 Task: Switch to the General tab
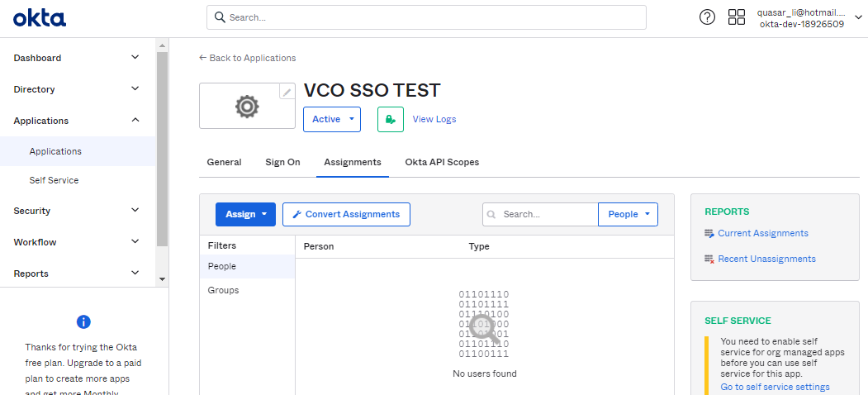(x=224, y=162)
